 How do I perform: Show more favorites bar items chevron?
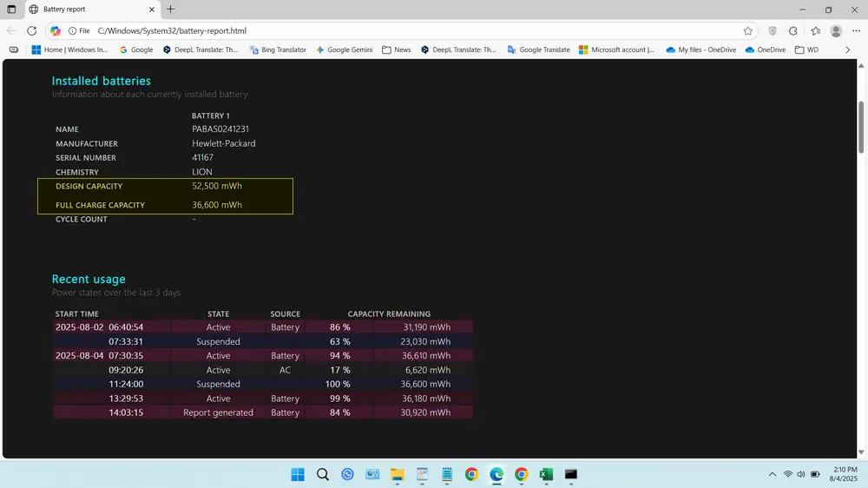pos(847,49)
